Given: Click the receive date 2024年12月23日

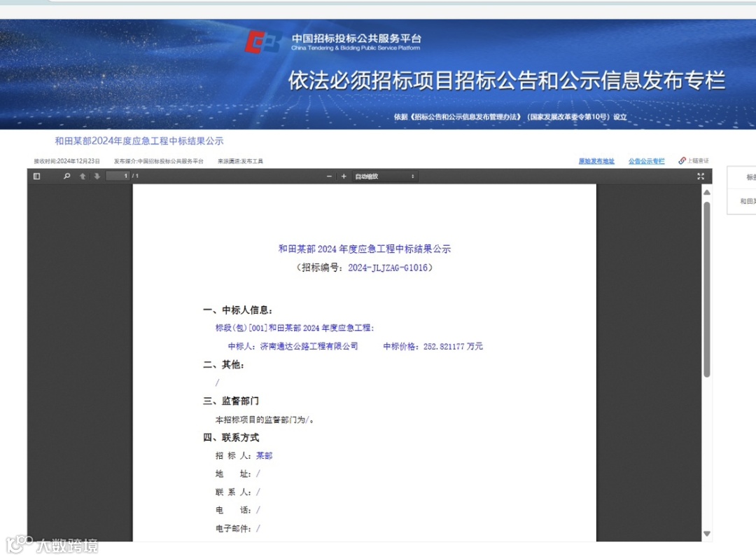Looking at the screenshot, I should coord(78,161).
